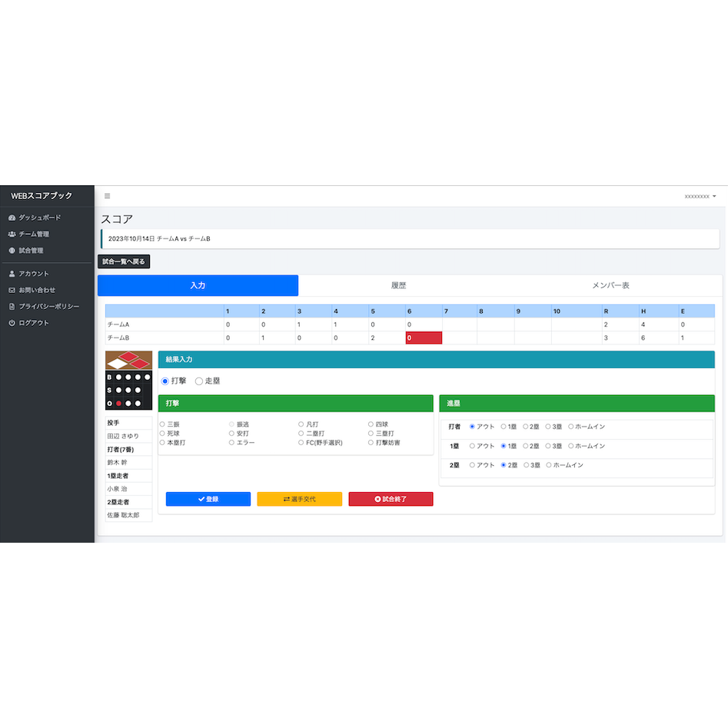This screenshot has height=728, width=728.
Task: Choose 本塁打 batting result
Action: click(x=162, y=443)
